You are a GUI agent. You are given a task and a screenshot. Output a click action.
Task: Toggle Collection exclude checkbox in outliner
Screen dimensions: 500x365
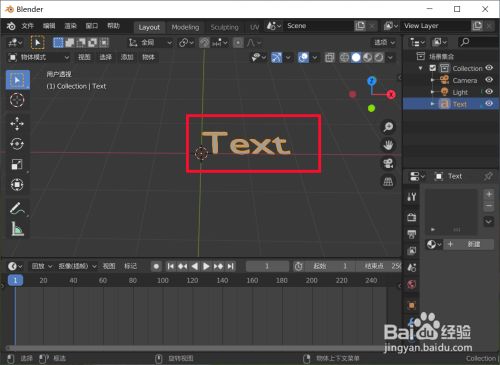(433, 68)
